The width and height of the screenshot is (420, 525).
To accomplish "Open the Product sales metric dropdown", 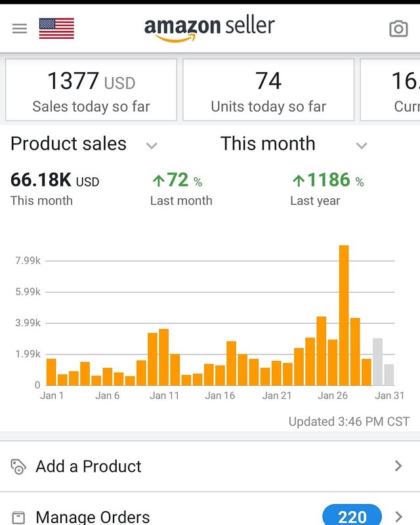I will [151, 145].
